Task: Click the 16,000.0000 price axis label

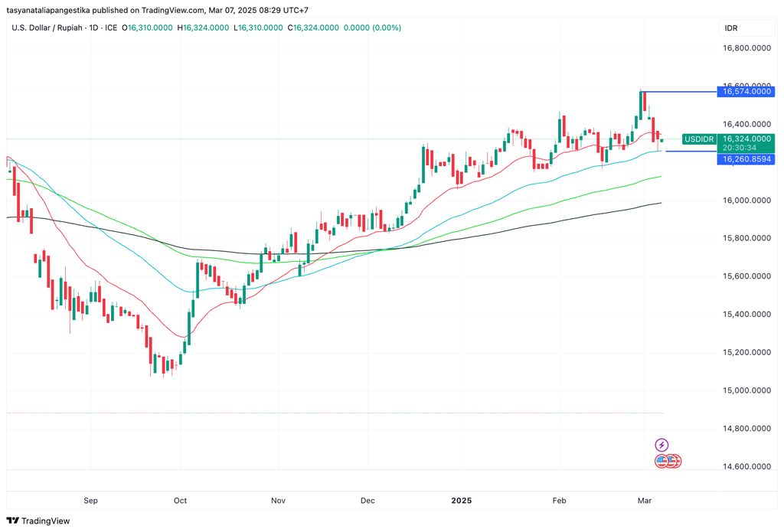Action: [746, 200]
